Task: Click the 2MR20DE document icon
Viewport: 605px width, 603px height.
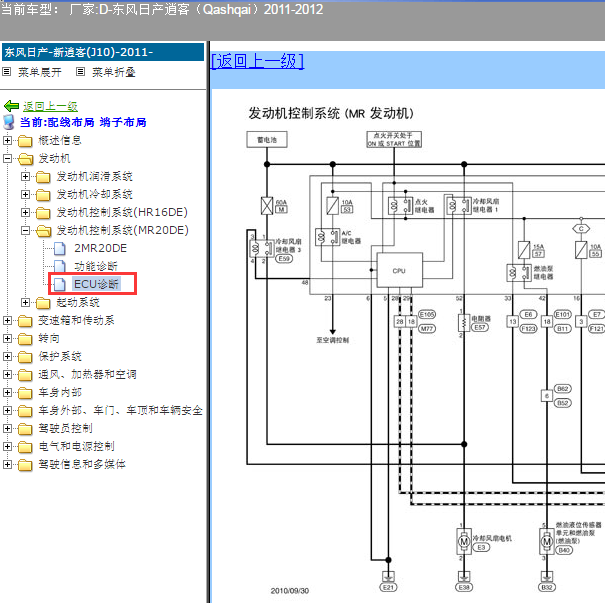Action: coord(59,248)
